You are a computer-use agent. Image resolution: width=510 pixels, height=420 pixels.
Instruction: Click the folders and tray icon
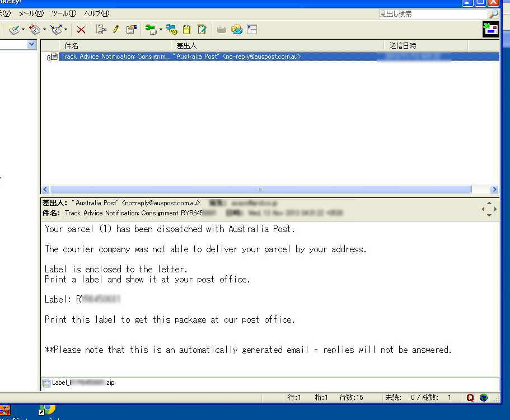click(237, 30)
